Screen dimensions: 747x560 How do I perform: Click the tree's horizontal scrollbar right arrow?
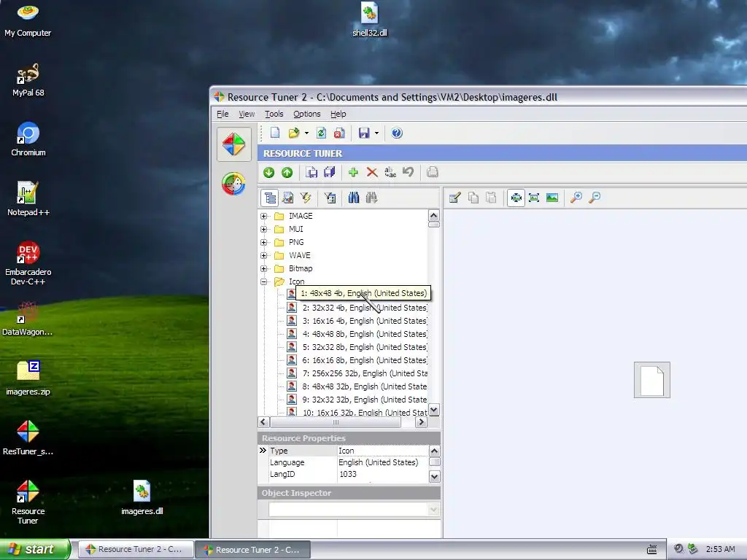pyautogui.click(x=421, y=422)
